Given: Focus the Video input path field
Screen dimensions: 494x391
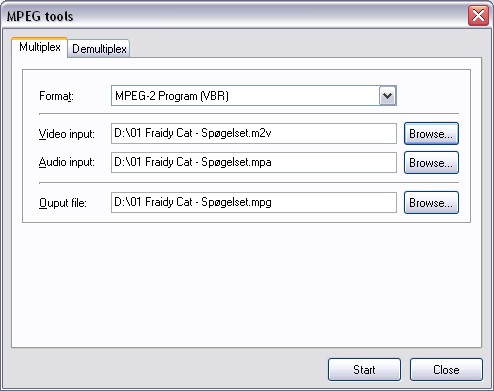Looking at the screenshot, I should coord(254,133).
